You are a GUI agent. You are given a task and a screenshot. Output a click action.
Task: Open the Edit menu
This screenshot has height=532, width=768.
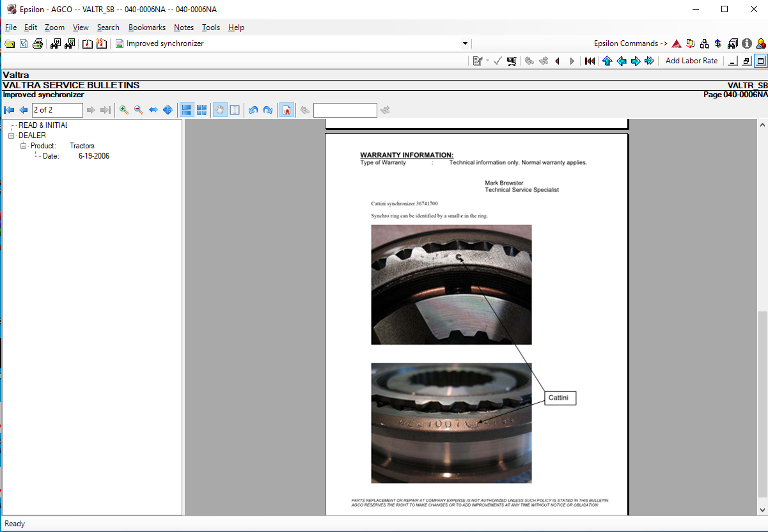[x=31, y=27]
